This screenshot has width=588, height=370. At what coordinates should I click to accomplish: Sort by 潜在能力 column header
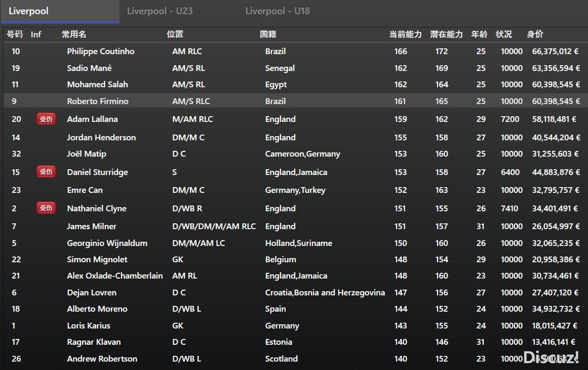click(446, 35)
